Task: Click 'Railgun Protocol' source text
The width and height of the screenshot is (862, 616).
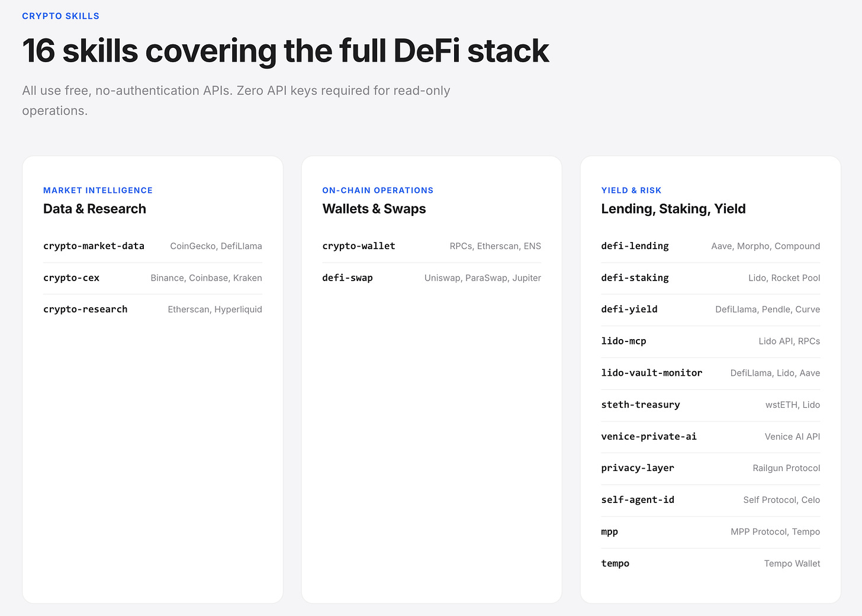Action: [786, 468]
